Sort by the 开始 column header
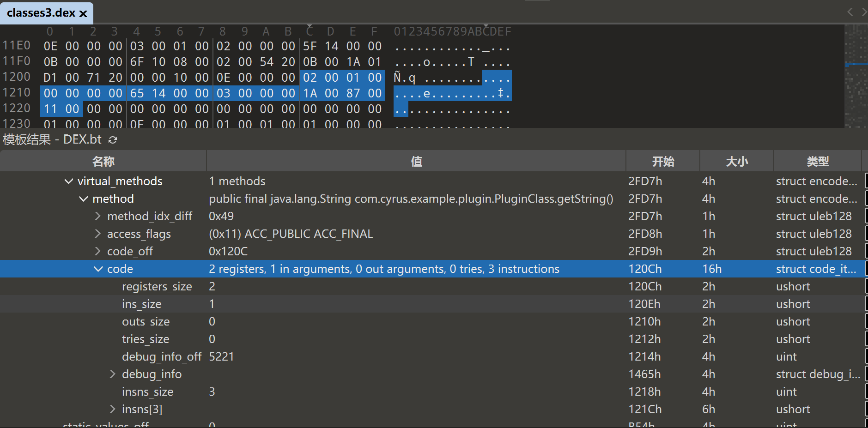This screenshot has width=868, height=428. pyautogui.click(x=663, y=161)
